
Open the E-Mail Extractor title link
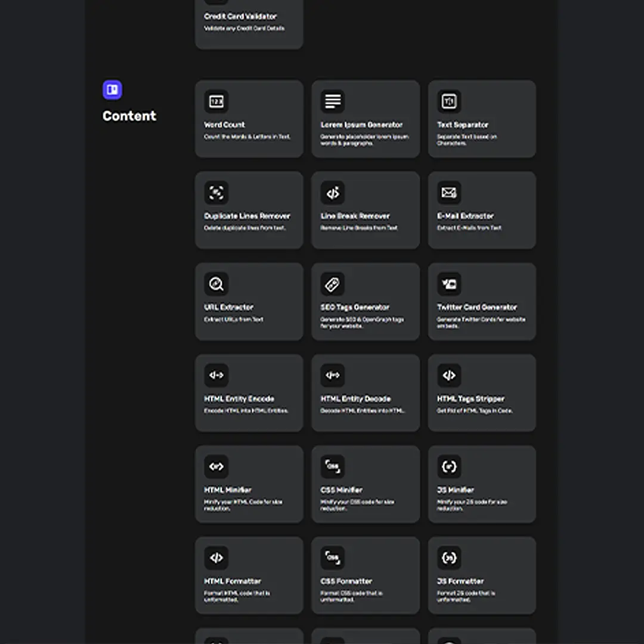[x=465, y=216]
